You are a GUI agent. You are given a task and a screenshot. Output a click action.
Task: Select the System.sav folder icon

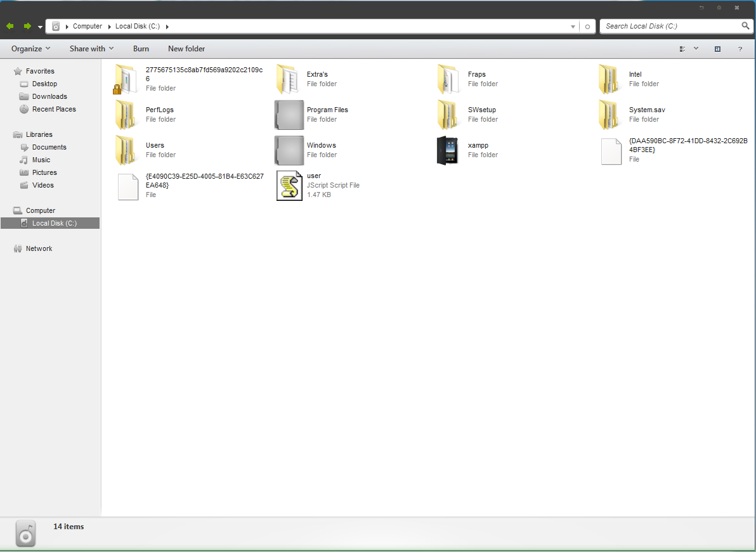(610, 115)
